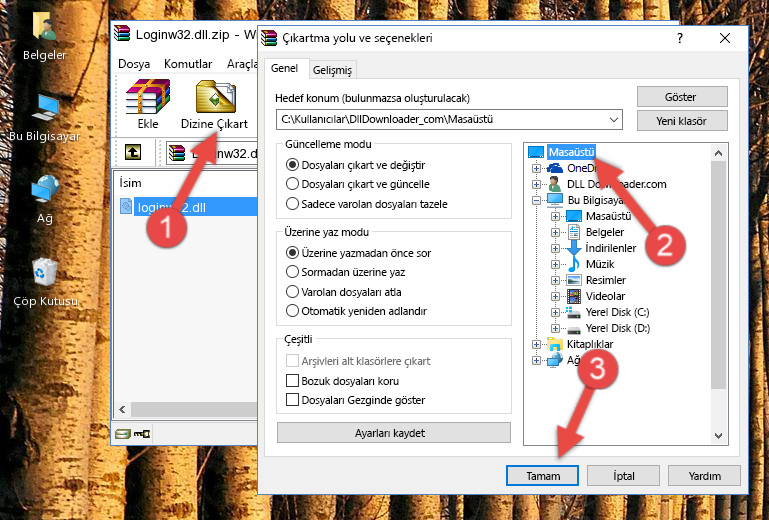Select Dosyaları çıkart ve güncelle option
Viewport: 769px width, 520px height.
pos(293,184)
